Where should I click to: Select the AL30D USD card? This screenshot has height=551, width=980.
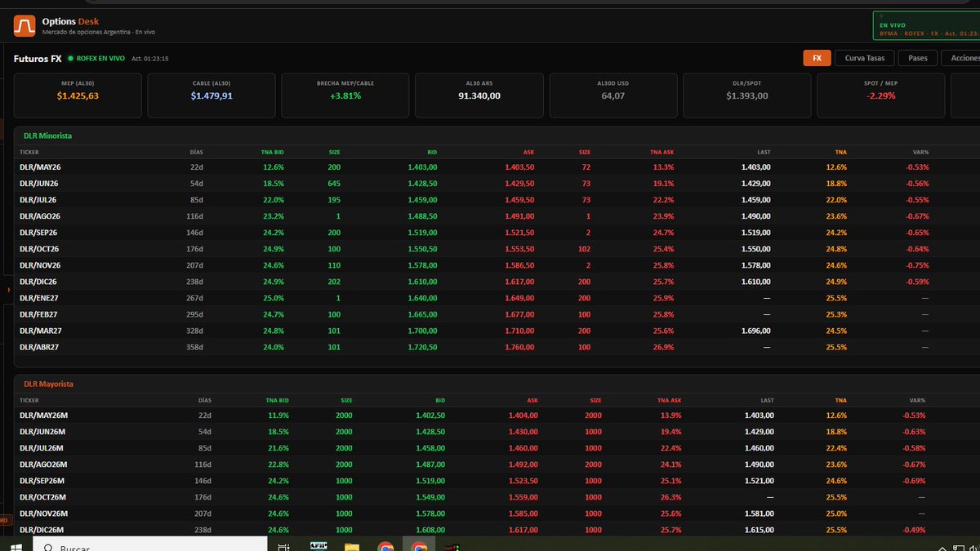[x=613, y=95]
